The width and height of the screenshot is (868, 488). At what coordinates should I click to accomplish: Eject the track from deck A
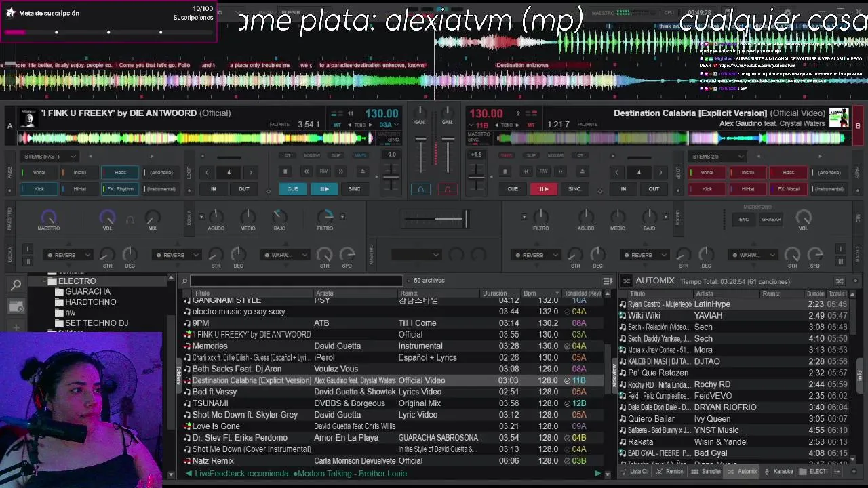point(362,172)
